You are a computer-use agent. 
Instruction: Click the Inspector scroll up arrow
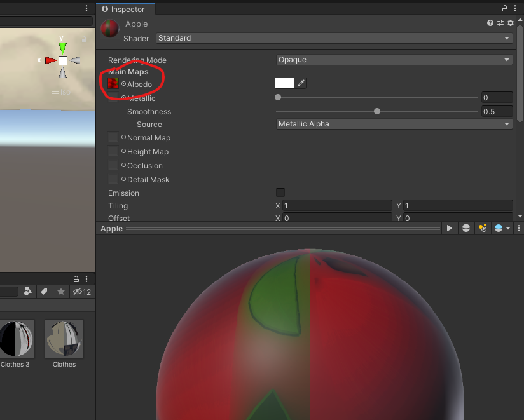[x=520, y=20]
